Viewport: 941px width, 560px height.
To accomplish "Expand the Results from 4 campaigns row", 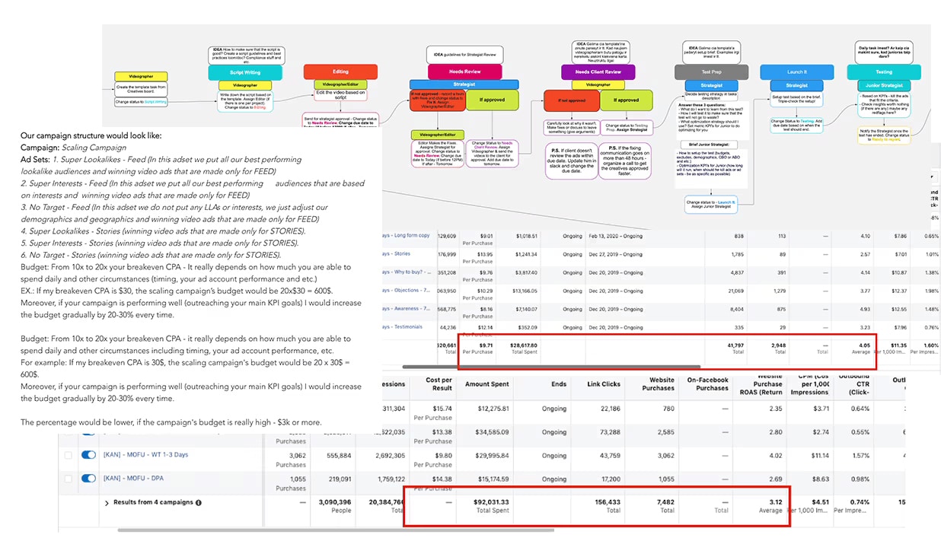I will 107,503.
